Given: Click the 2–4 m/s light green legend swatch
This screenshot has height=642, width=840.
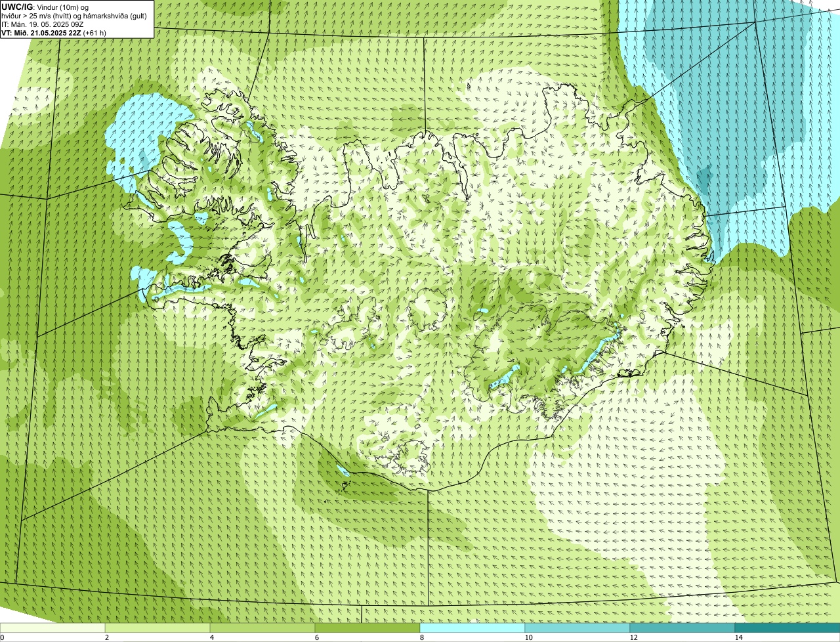Looking at the screenshot, I should [157, 628].
